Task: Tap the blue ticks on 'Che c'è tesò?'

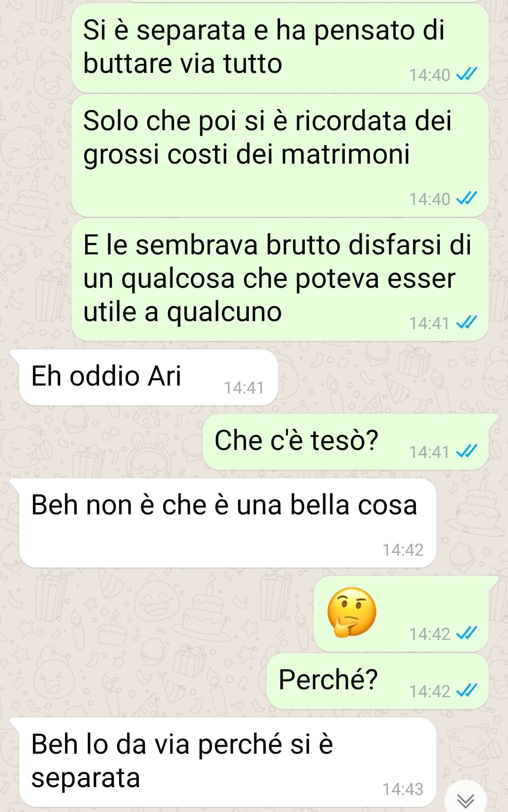Action: click(x=467, y=451)
